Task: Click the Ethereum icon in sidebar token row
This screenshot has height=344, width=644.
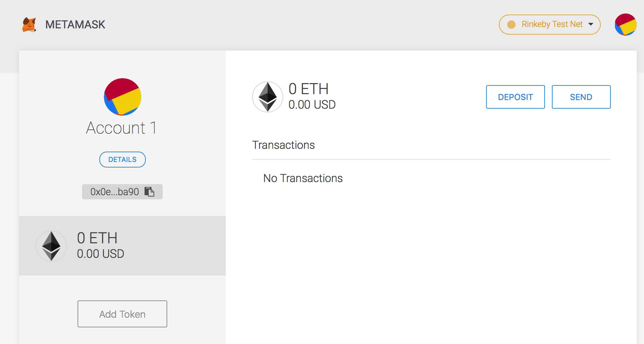Action: click(51, 246)
